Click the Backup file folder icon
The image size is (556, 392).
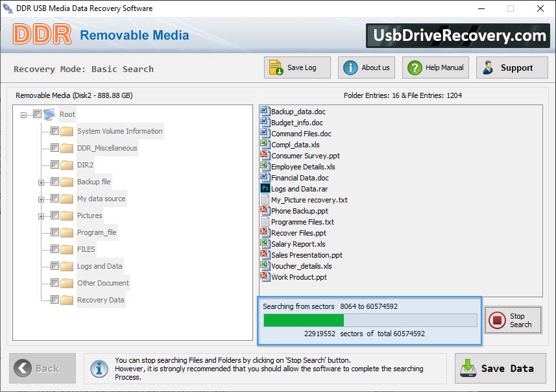[66, 182]
